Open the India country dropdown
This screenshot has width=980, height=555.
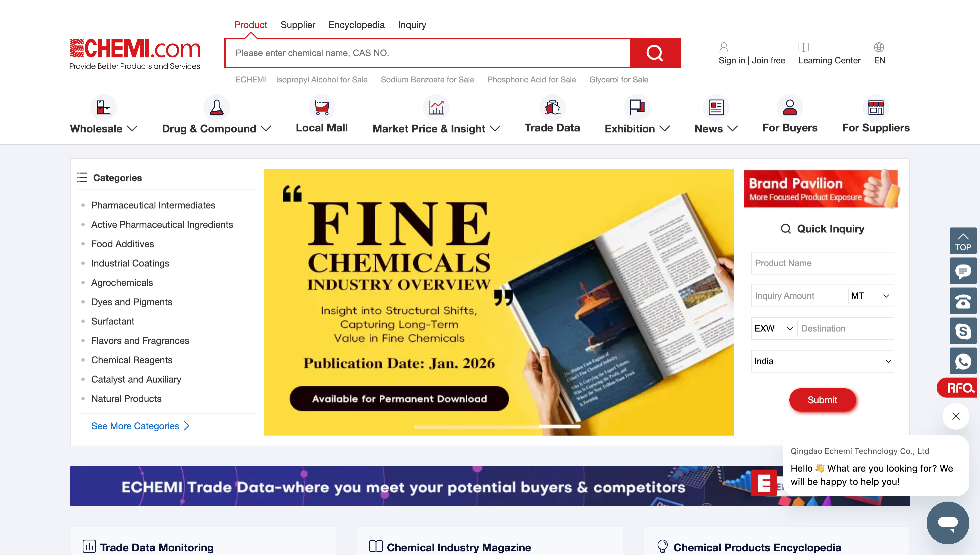point(822,361)
